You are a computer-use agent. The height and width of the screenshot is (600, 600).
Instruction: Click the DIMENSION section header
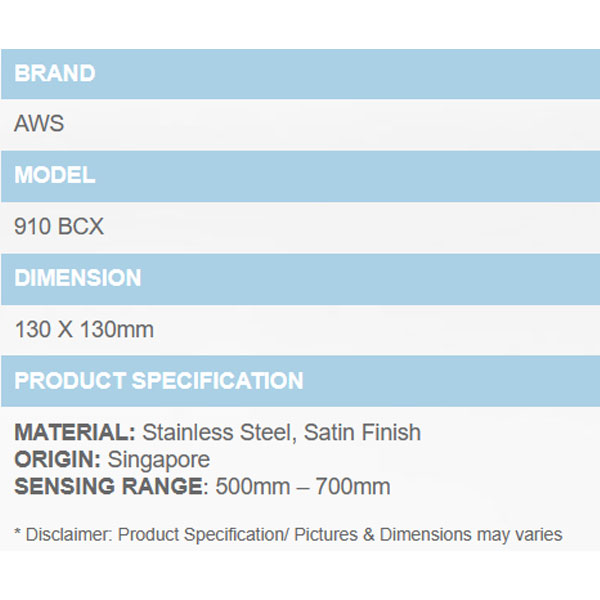77,278
